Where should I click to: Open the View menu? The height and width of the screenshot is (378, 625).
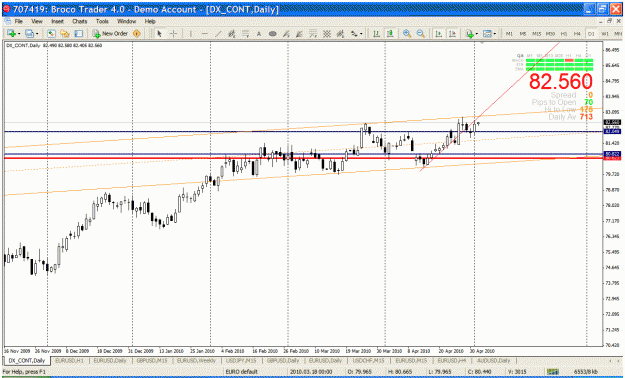point(37,21)
